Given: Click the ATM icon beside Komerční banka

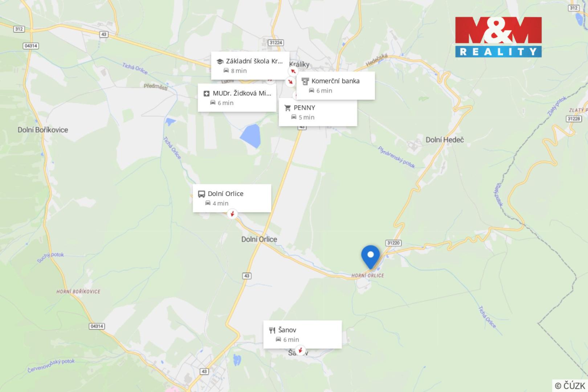Looking at the screenshot, I should coord(305,81).
